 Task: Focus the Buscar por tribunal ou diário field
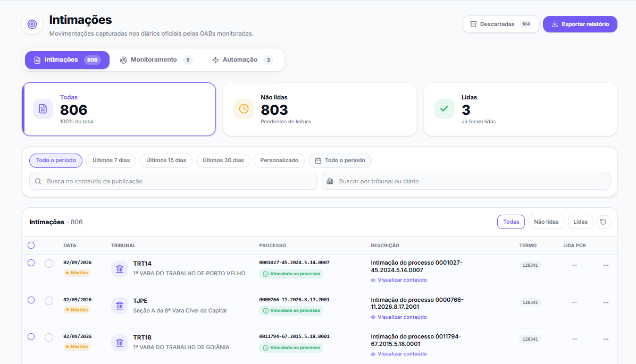tap(466, 181)
